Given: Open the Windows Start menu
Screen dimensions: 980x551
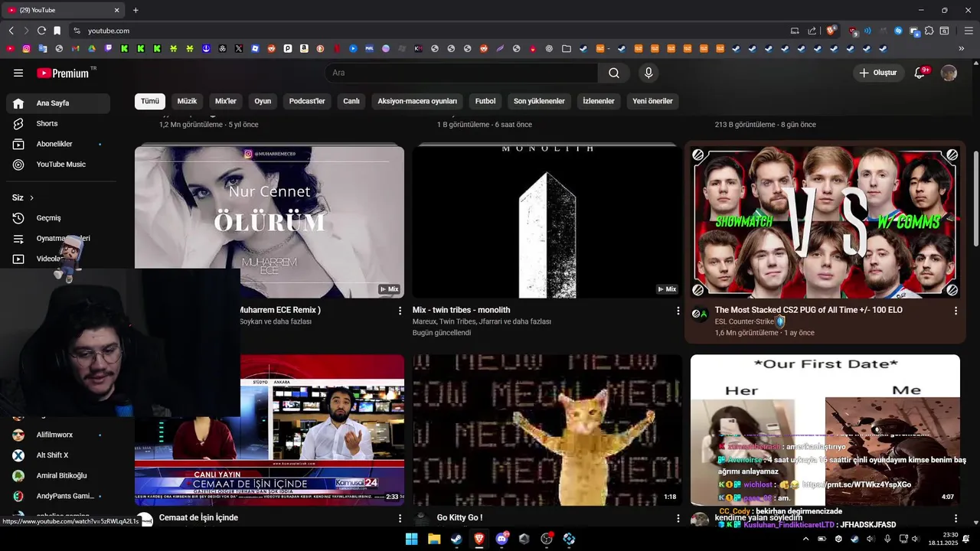Looking at the screenshot, I should click(412, 539).
